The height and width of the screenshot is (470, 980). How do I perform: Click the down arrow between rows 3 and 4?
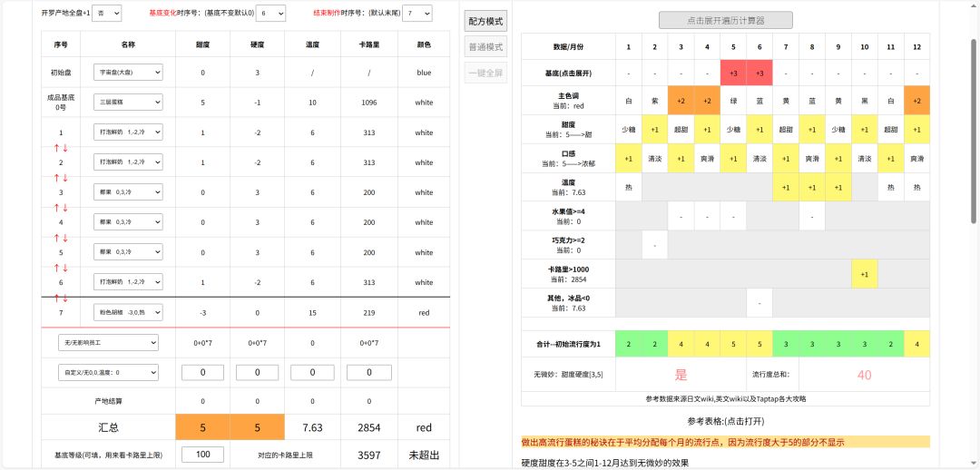coord(65,208)
